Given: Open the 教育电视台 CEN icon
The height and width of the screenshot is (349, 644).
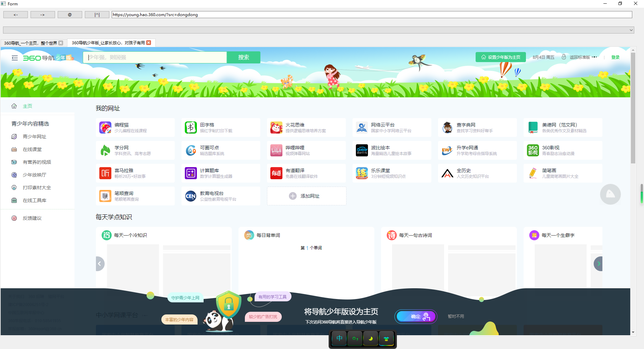Looking at the screenshot, I should click(x=191, y=196).
